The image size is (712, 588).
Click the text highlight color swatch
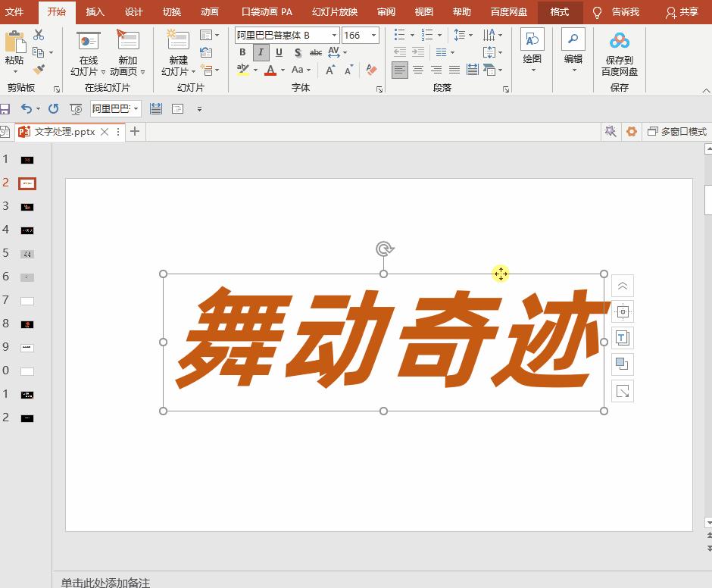tap(243, 70)
